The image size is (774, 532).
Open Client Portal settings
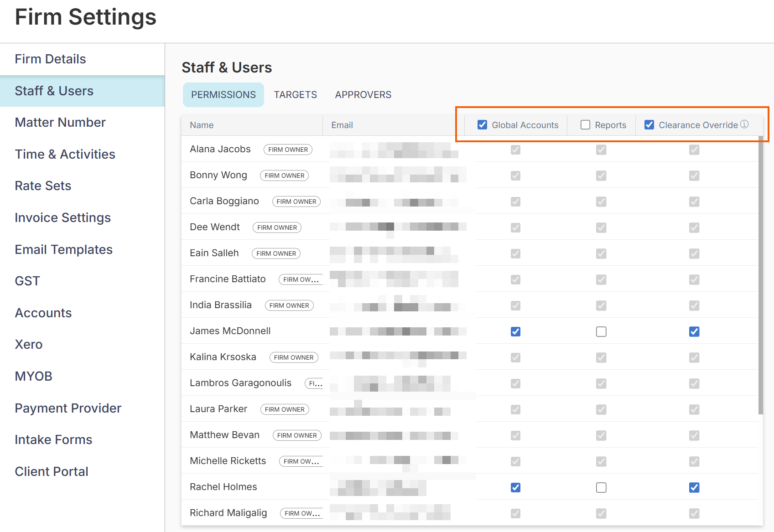[x=52, y=471]
